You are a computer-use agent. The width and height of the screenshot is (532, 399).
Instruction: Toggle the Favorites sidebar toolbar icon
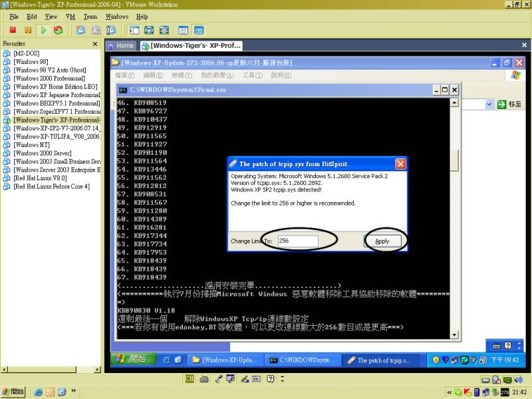pyautogui.click(x=134, y=30)
